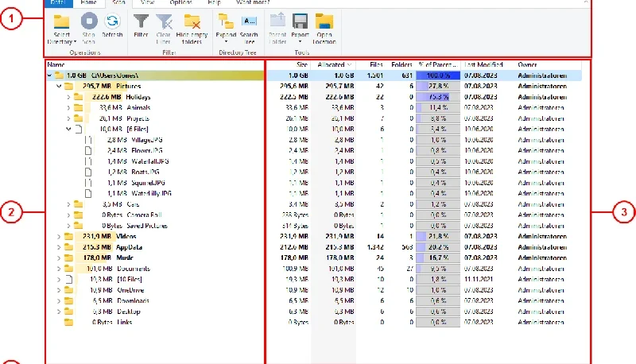636x364 pixels.
Task: Switch to the View ribbon tab
Action: [x=147, y=2]
